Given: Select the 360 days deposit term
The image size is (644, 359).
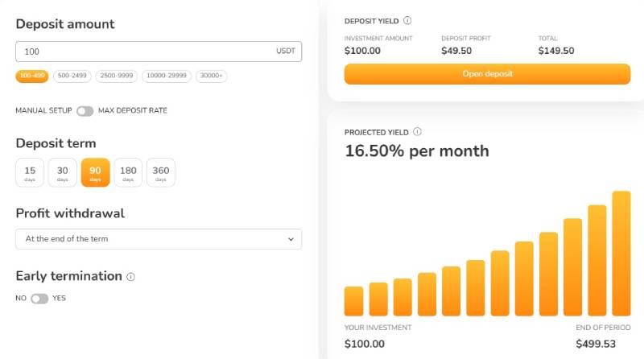Looking at the screenshot, I should pos(160,172).
